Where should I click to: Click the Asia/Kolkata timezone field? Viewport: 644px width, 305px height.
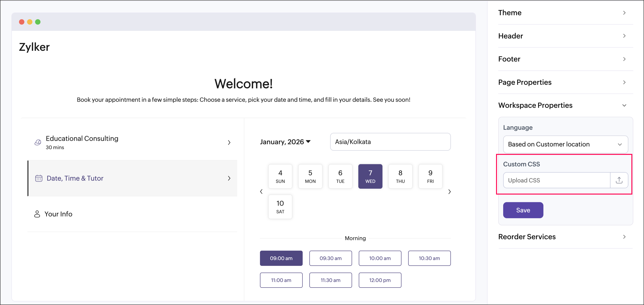click(390, 142)
